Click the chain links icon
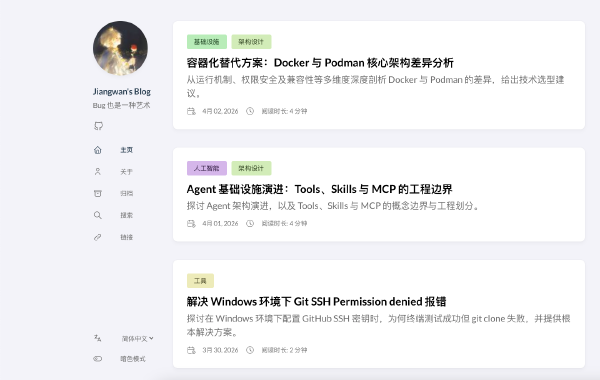 point(98,237)
